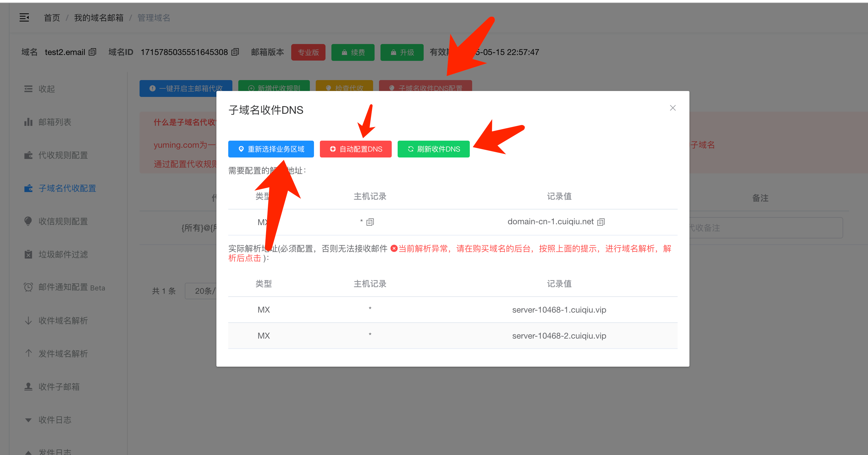Screen dimensions: 868x455
Task: Open 垃圾邮件过滤 in sidebar
Action: [56, 254]
